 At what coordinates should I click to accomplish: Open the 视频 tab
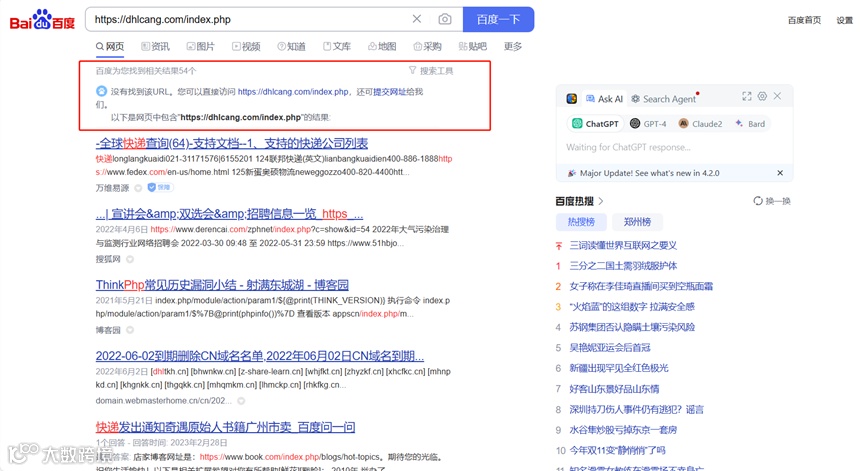point(246,46)
